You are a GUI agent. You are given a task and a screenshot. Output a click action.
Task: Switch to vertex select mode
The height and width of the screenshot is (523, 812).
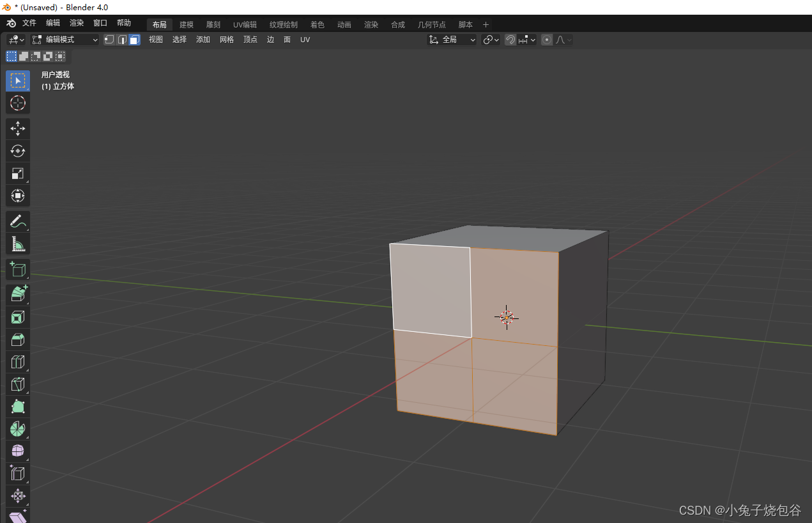pyautogui.click(x=109, y=40)
